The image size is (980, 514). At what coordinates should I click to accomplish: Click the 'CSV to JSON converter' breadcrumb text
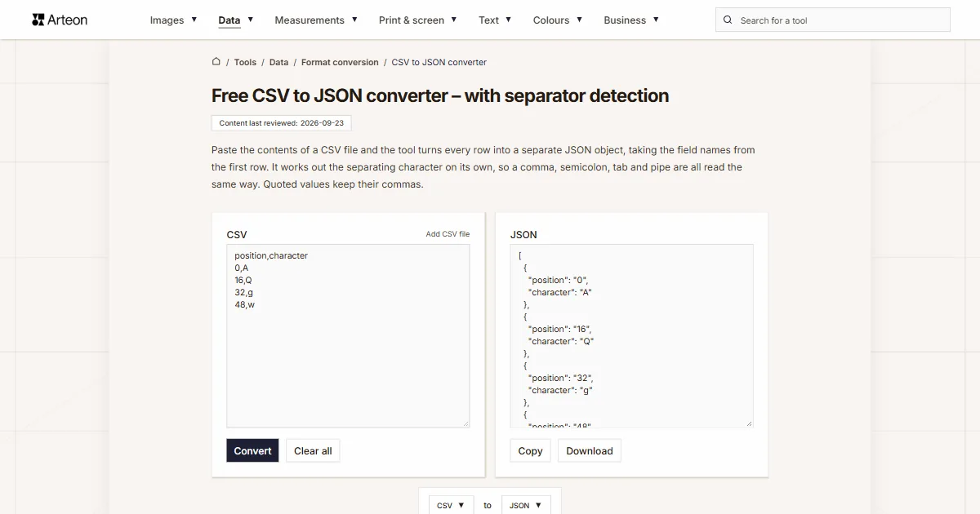coord(439,62)
